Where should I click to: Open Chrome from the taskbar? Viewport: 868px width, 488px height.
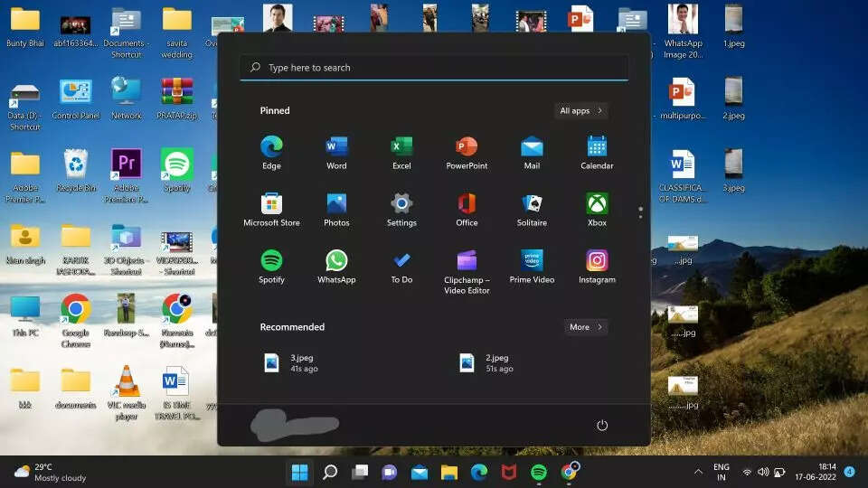[569, 472]
